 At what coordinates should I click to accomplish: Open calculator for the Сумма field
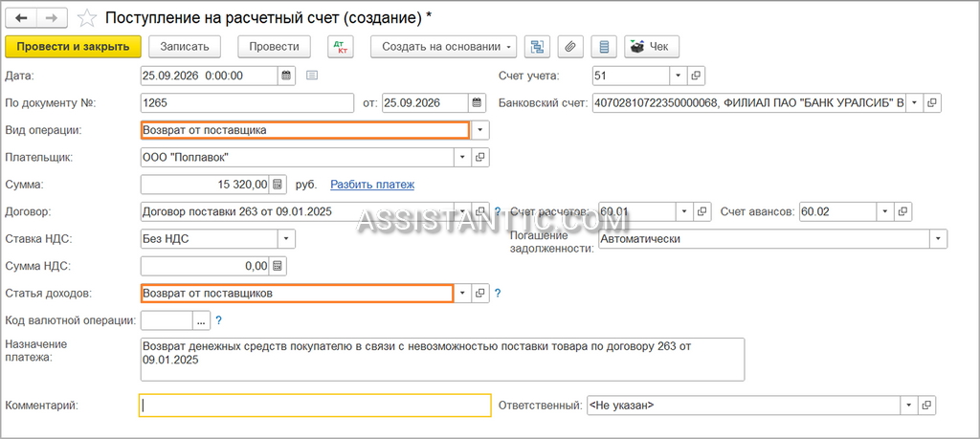pos(278,185)
